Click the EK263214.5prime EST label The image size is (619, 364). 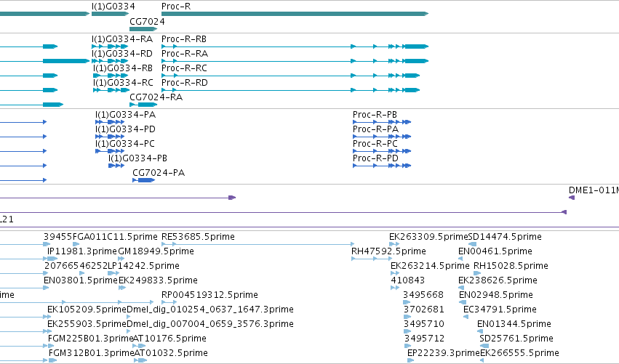click(431, 266)
